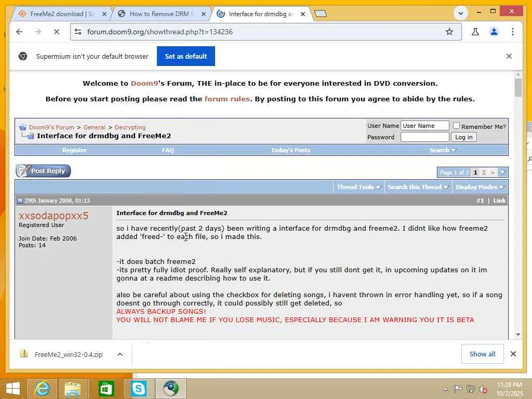Open the Register menu item

click(x=74, y=150)
